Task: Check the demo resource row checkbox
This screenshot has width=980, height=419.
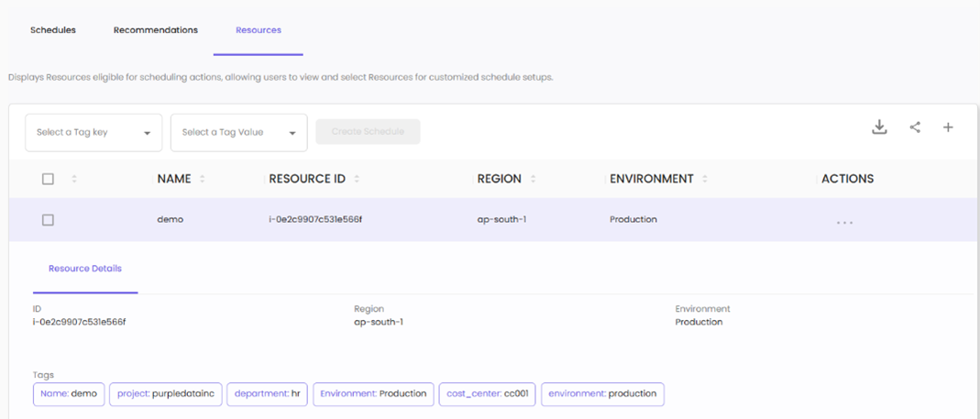Action: 49,220
